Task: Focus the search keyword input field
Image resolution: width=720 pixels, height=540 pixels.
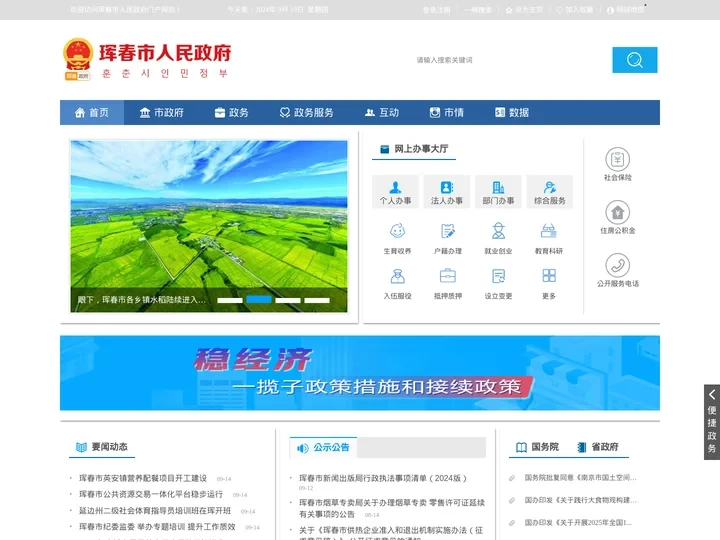Action: coord(512,60)
